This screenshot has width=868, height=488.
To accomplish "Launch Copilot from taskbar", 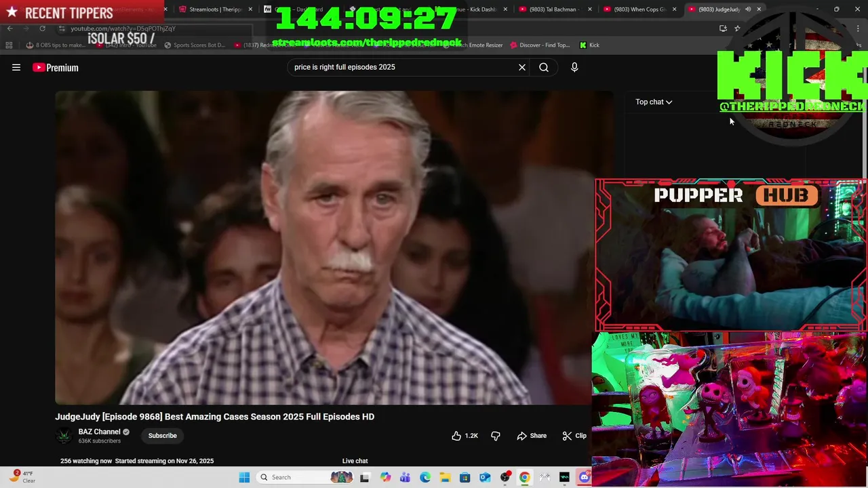I will pyautogui.click(x=385, y=477).
